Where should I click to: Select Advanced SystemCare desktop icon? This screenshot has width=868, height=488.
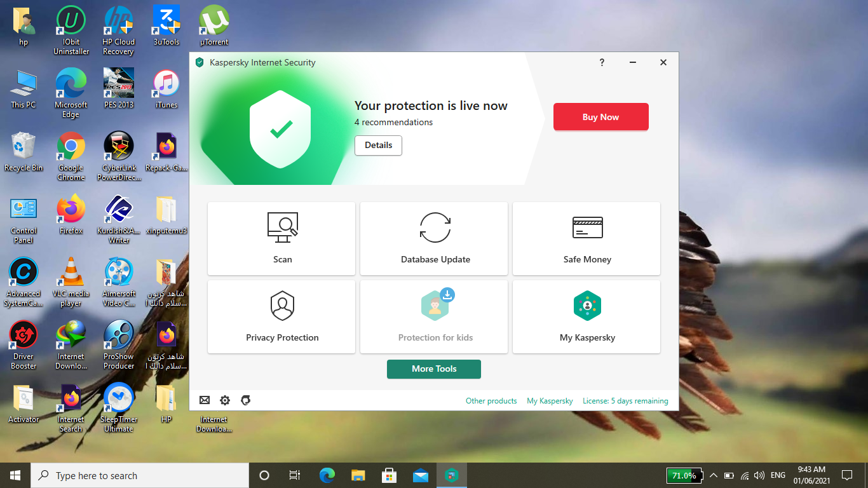click(x=24, y=282)
